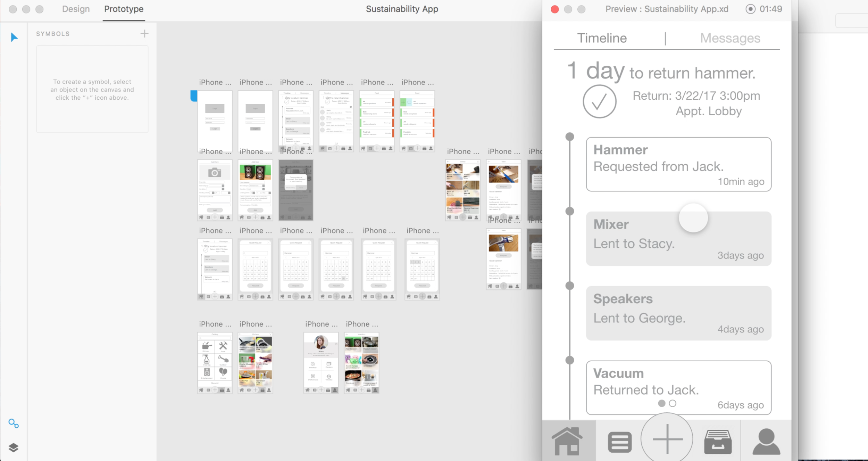Screen dimensions: 868x461
Task: Switch to the Design mode tab
Action: tap(76, 9)
